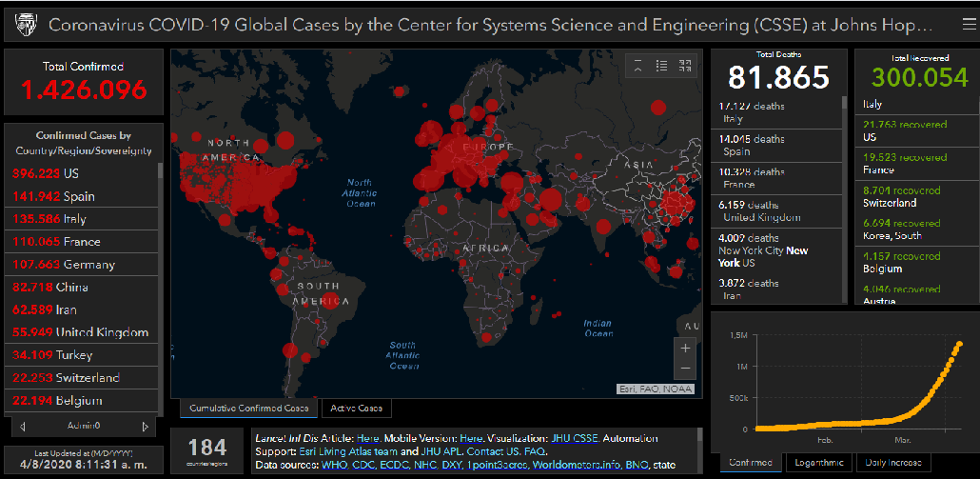
Task: Go to previous Admin level with left arrow
Action: click(x=23, y=427)
